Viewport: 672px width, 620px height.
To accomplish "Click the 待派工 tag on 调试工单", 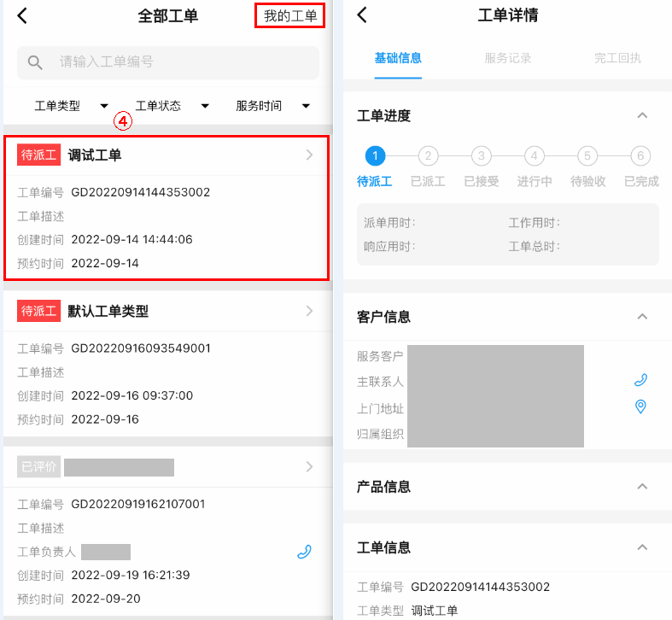I will [38, 155].
